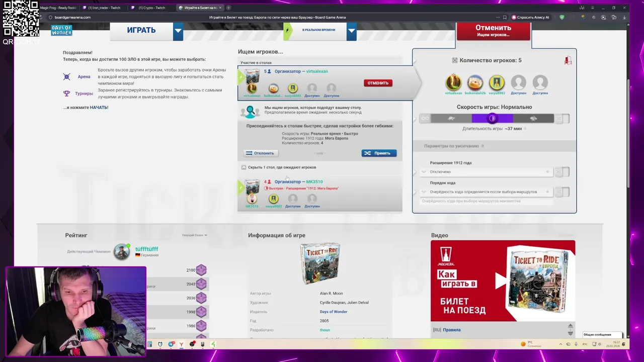Click the ИГРАТЬ button

[141, 30]
